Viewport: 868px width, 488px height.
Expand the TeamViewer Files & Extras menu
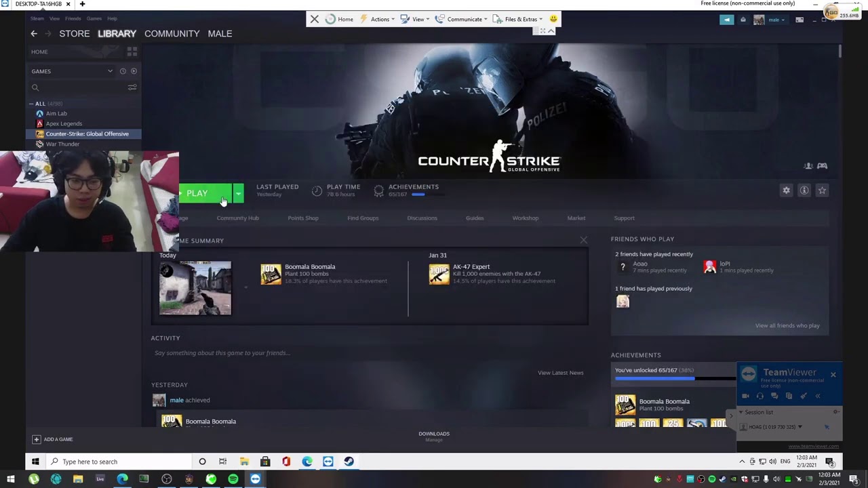coord(518,19)
